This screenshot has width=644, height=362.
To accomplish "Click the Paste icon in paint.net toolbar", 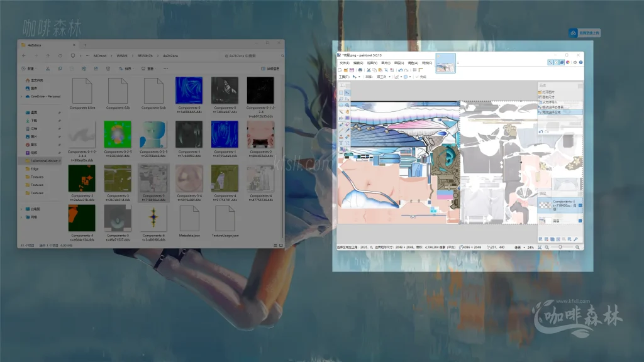I will [380, 70].
